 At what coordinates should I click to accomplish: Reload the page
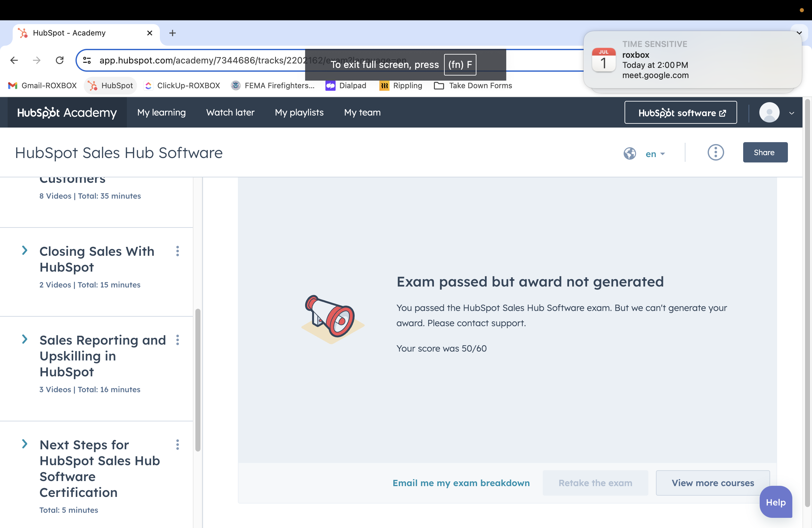60,60
